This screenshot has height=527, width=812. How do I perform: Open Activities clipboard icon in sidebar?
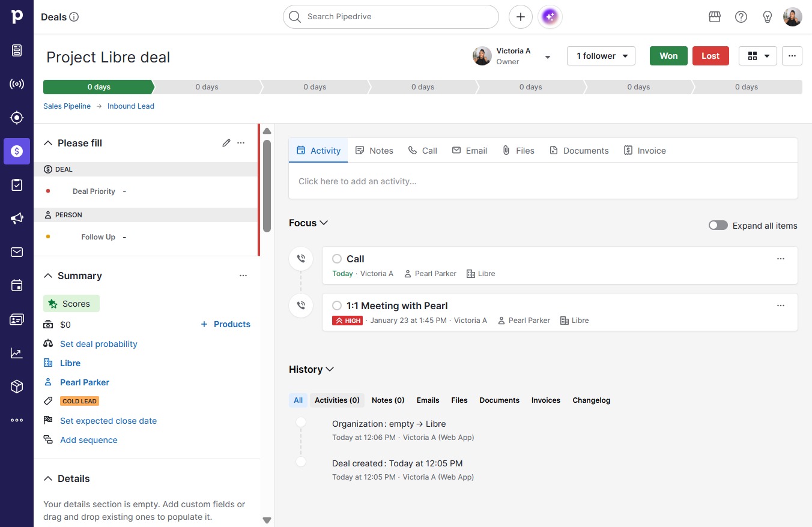(x=17, y=185)
